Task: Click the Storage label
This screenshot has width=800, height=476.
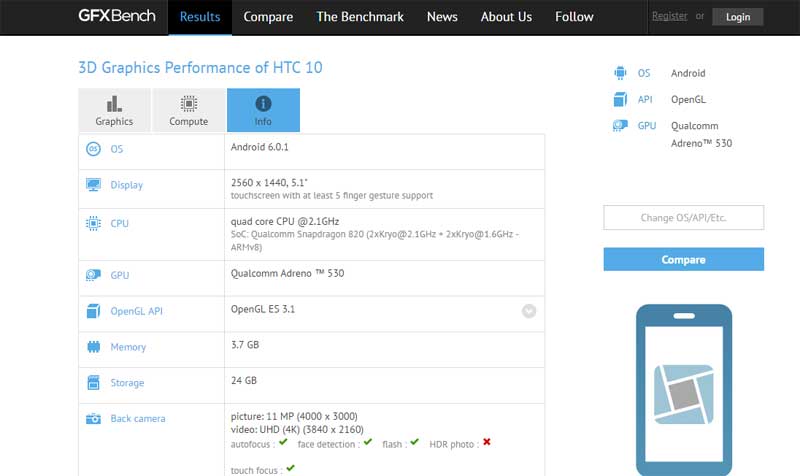Action: point(127,383)
